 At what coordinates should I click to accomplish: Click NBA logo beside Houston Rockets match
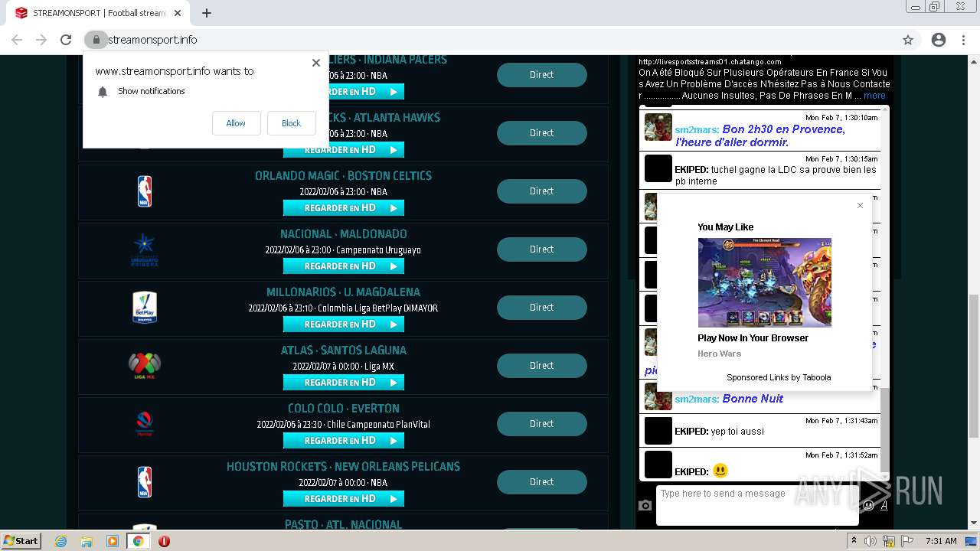(145, 482)
